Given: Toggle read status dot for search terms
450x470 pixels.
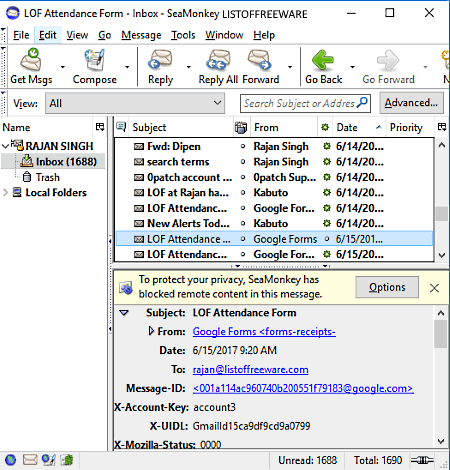Looking at the screenshot, I should pyautogui.click(x=243, y=162).
